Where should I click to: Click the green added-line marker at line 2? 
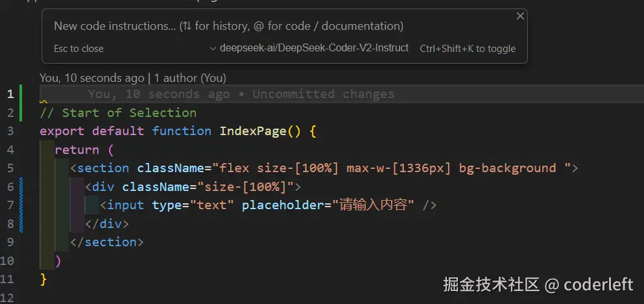tap(21, 113)
